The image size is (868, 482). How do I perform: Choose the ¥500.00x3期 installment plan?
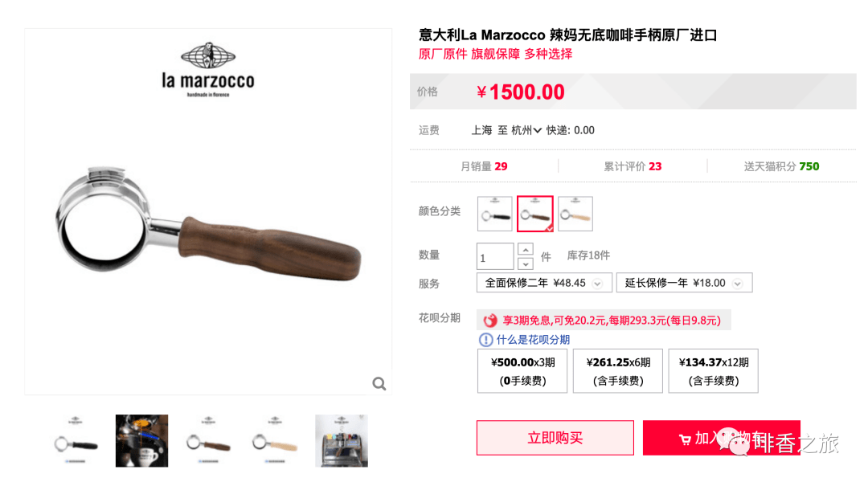pos(522,371)
